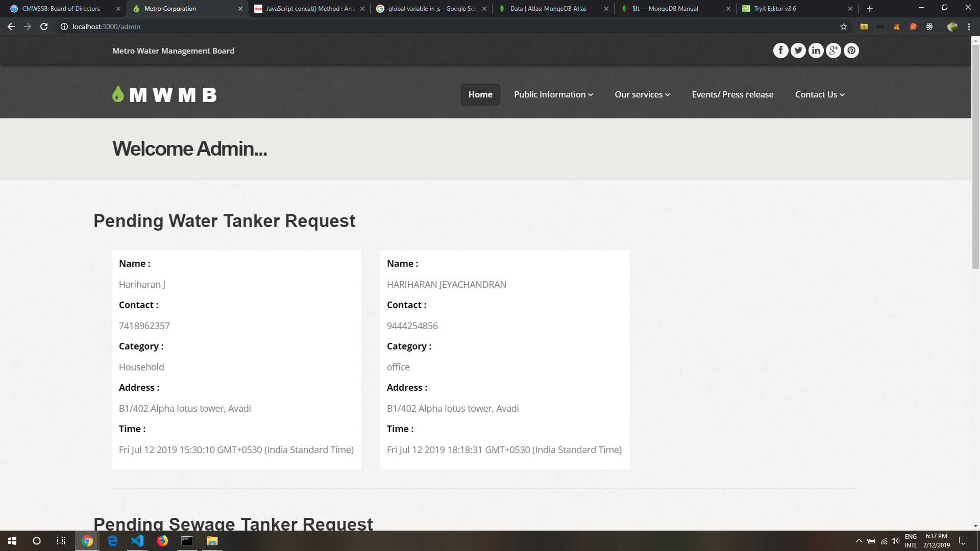Viewport: 980px width, 551px height.
Task: Open the LinkedIn social icon
Action: tap(816, 51)
